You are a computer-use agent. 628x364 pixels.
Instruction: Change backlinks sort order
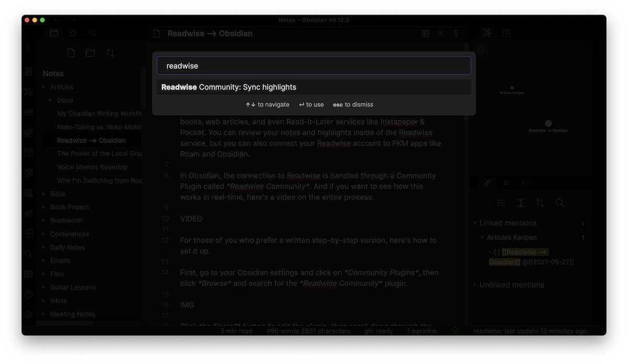[x=540, y=203]
